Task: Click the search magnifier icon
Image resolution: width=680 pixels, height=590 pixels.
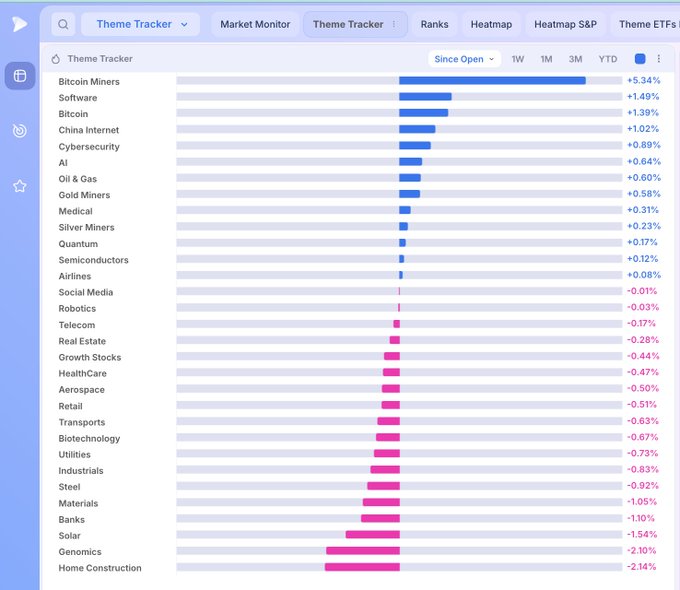Action: [x=63, y=24]
